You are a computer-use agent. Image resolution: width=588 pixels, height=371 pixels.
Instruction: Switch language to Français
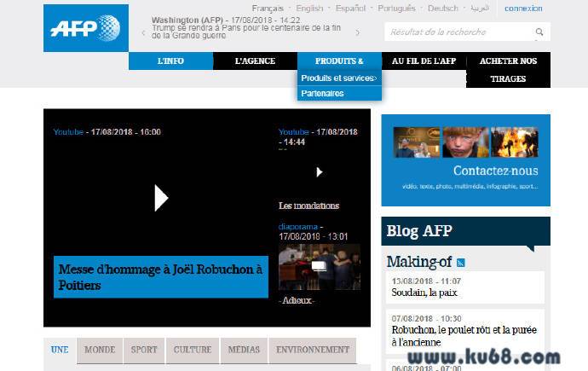tap(268, 9)
